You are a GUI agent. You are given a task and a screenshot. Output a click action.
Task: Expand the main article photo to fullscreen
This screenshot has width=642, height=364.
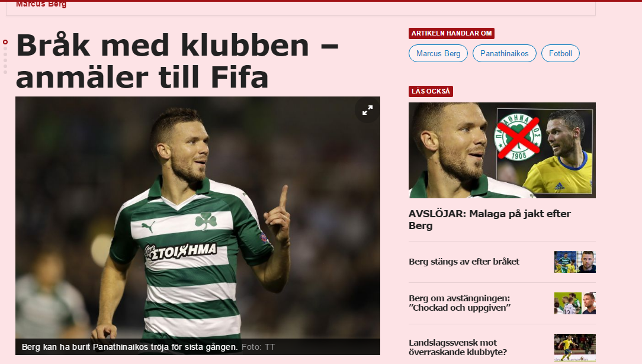(367, 110)
